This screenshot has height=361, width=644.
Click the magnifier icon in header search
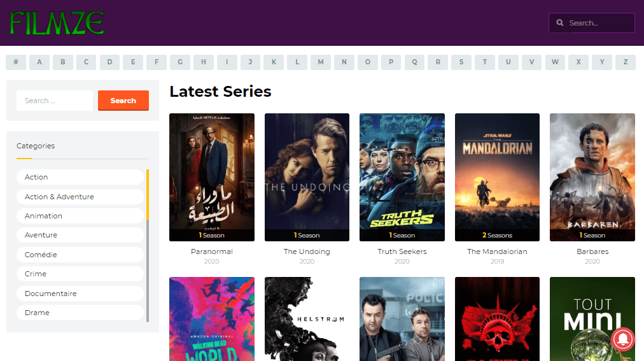(560, 23)
